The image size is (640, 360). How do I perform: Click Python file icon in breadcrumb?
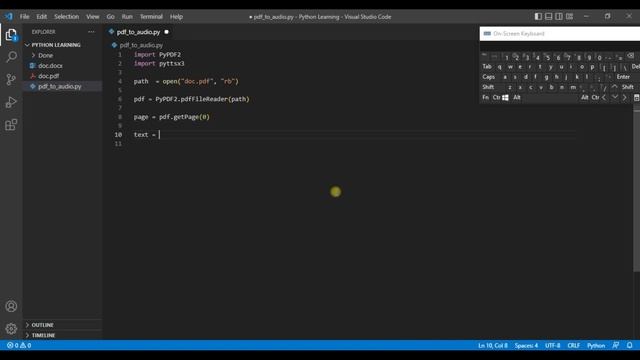114,45
